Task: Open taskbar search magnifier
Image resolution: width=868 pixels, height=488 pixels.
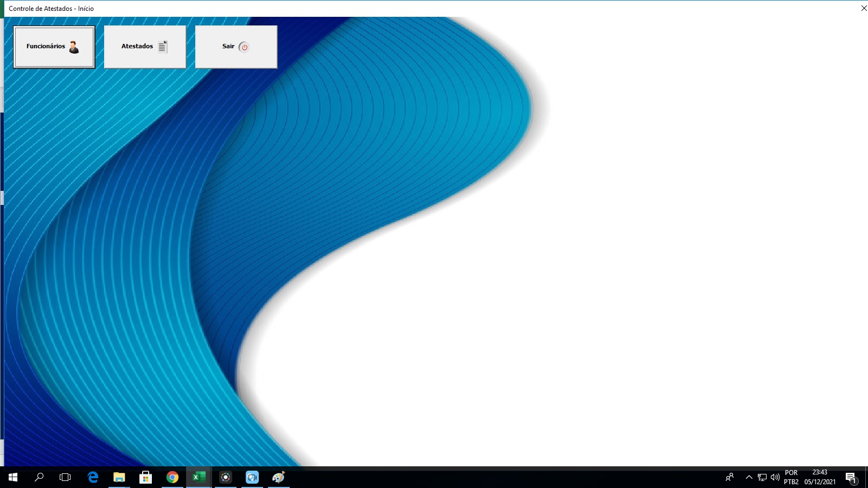Action: pyautogui.click(x=39, y=477)
